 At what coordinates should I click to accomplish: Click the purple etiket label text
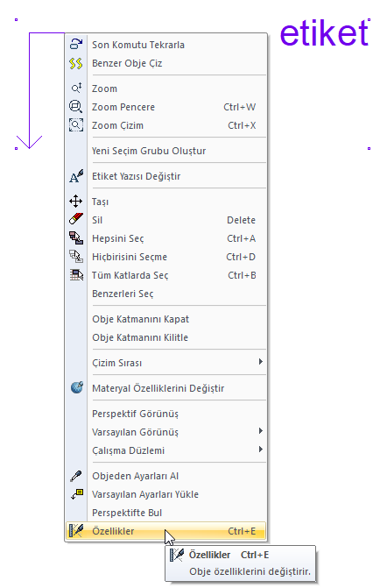(x=324, y=34)
